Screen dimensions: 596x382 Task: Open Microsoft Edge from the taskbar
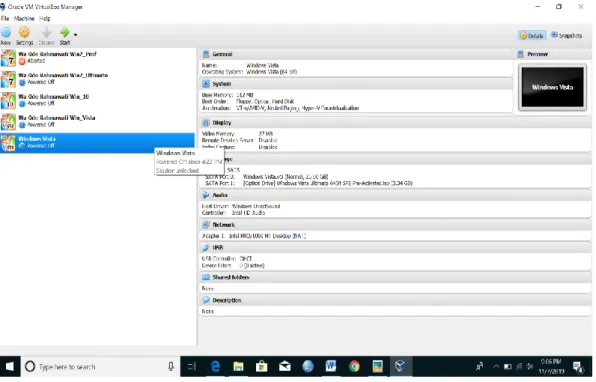point(215,366)
